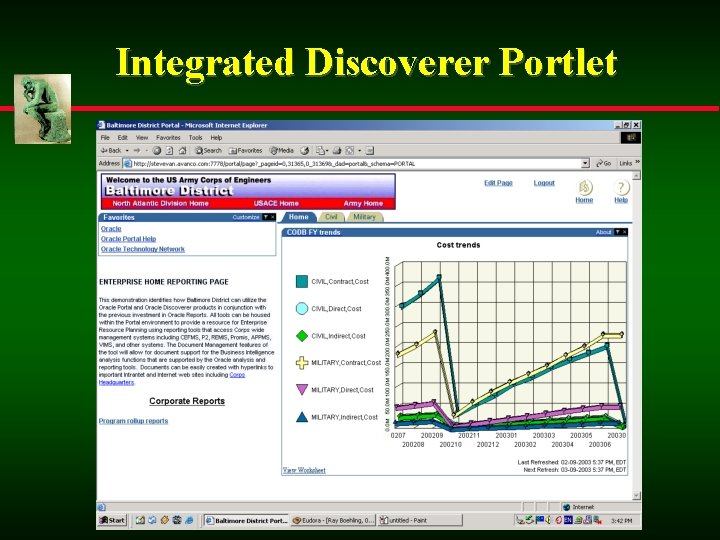Click the page scrollbar up arrow

click(636, 175)
